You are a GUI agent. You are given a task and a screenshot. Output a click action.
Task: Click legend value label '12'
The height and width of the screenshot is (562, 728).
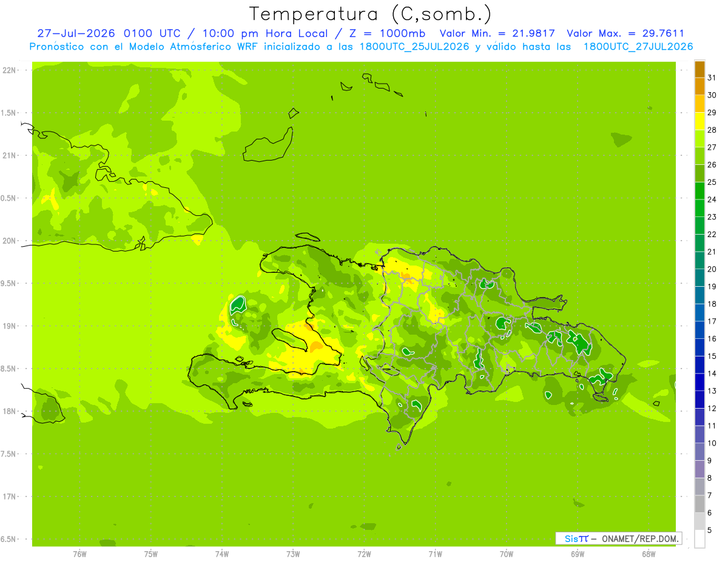pyautogui.click(x=712, y=408)
